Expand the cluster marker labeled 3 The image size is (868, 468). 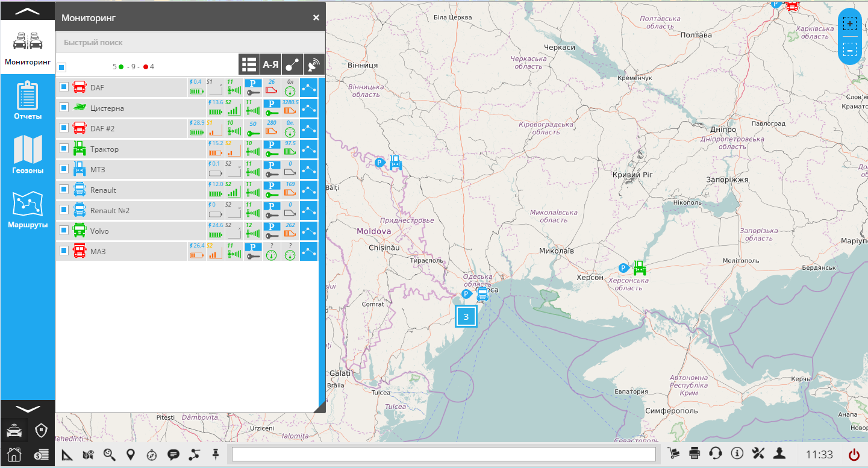466,316
